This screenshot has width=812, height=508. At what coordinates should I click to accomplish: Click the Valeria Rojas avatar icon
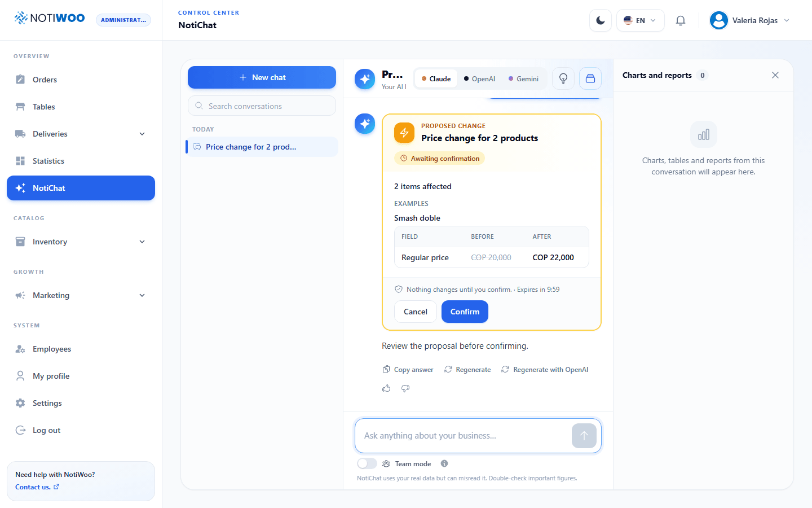[719, 20]
